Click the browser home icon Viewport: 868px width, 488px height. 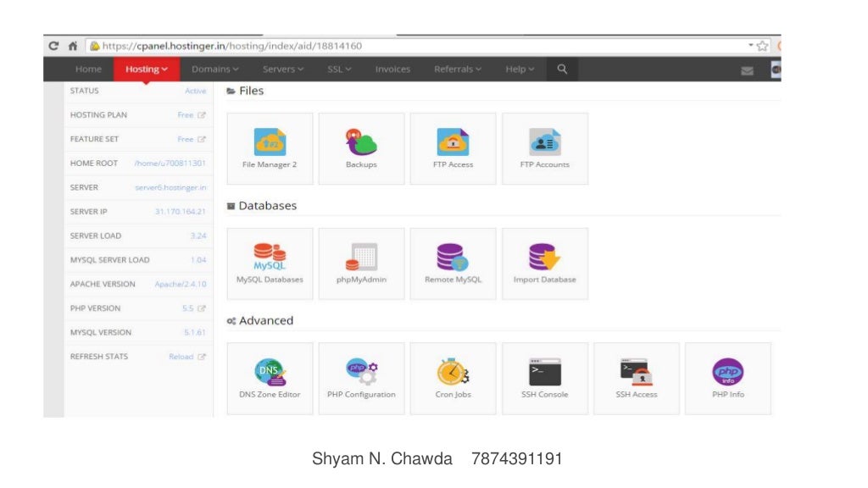(x=73, y=46)
